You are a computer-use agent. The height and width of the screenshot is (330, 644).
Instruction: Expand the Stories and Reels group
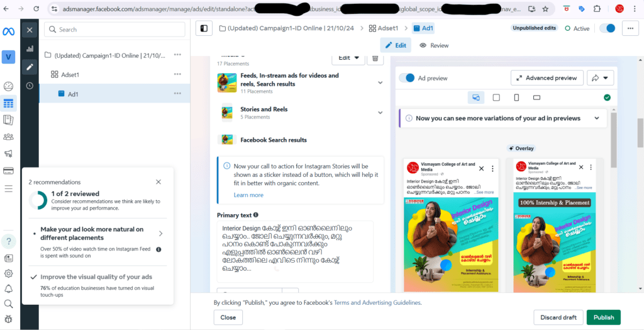(x=380, y=113)
